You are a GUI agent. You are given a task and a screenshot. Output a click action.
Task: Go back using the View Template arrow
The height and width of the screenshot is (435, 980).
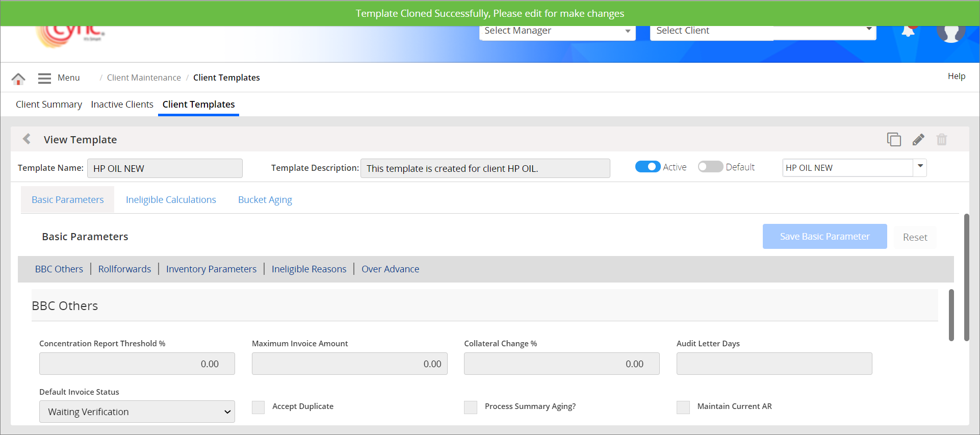click(x=27, y=139)
